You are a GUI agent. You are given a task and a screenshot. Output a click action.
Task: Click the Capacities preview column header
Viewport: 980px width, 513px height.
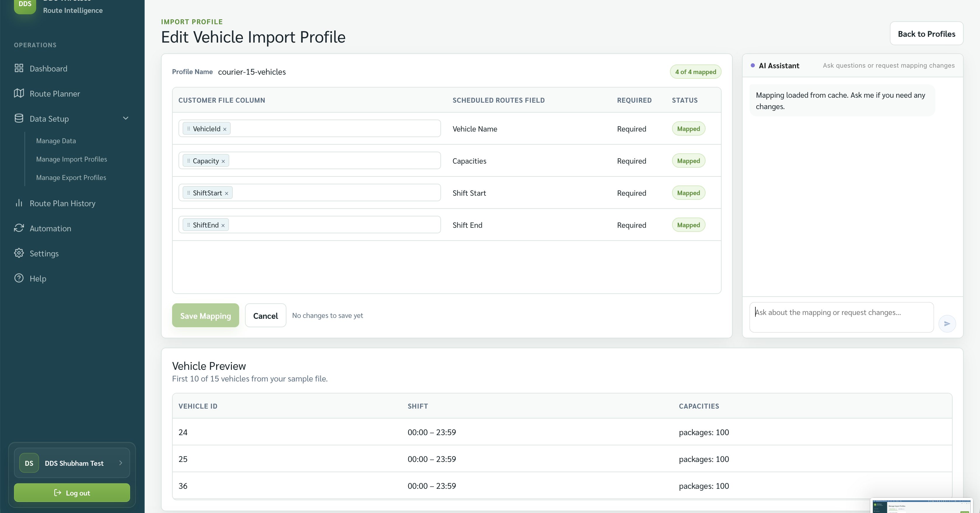tap(699, 406)
